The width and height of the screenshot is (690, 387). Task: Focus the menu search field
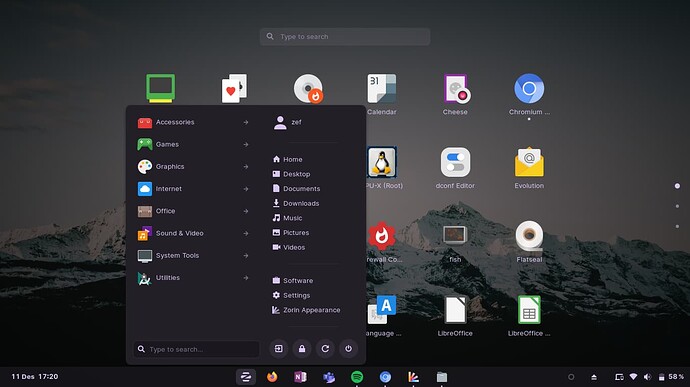[196, 349]
